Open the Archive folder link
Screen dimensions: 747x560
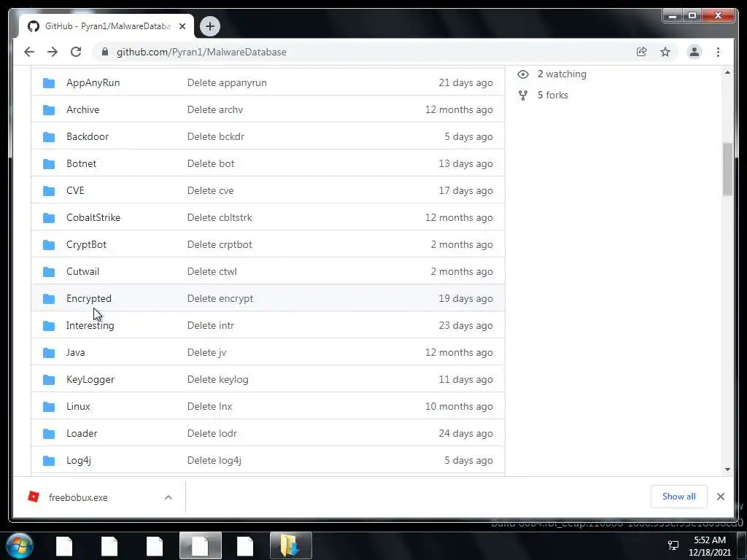[83, 109]
